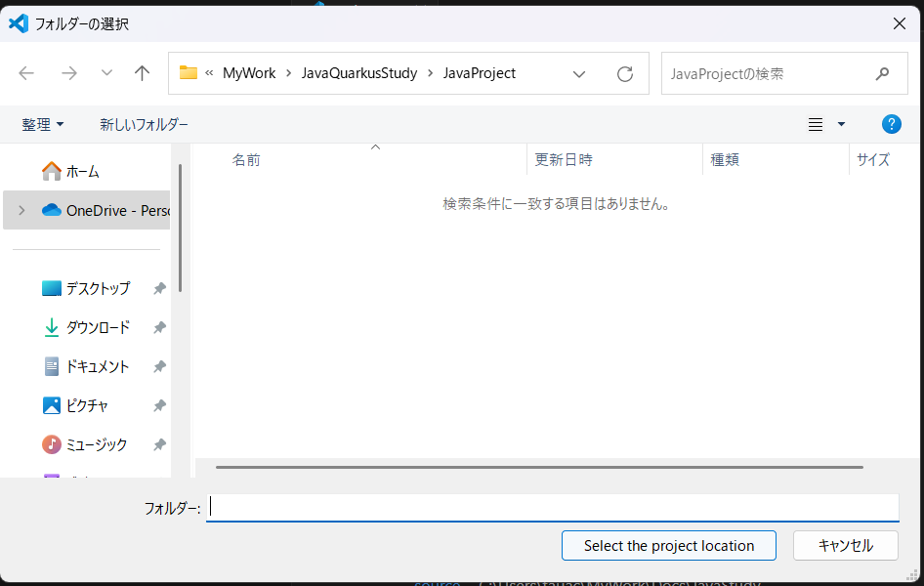
Task: Click the search magnifier icon
Action: point(883,73)
